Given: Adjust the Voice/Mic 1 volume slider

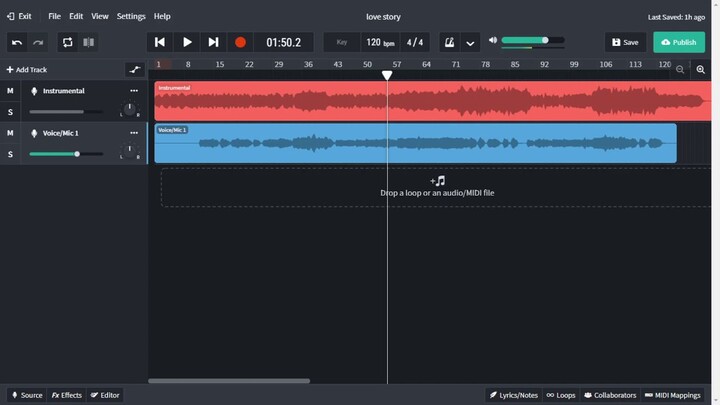Looking at the screenshot, I should (66, 154).
